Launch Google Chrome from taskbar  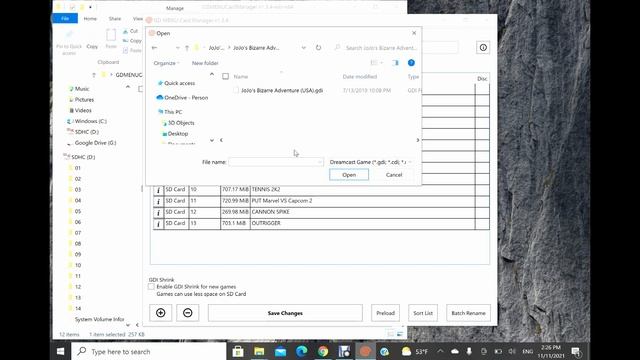(323, 351)
